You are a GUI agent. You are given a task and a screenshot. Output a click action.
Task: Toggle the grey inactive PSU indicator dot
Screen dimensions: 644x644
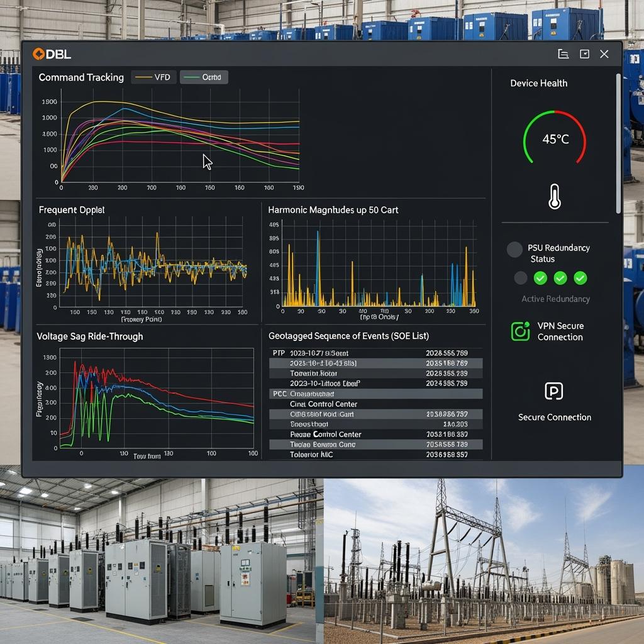pos(520,278)
